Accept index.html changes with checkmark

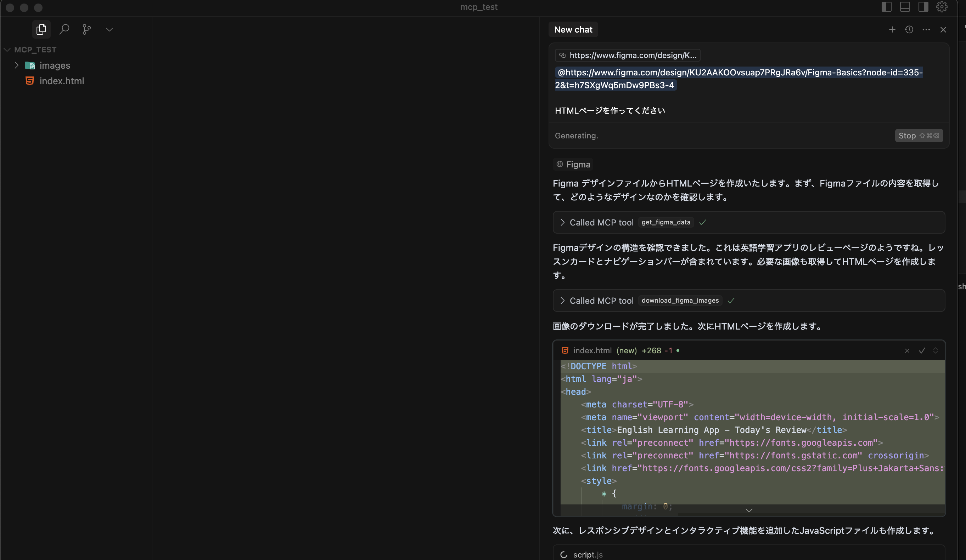pyautogui.click(x=922, y=350)
